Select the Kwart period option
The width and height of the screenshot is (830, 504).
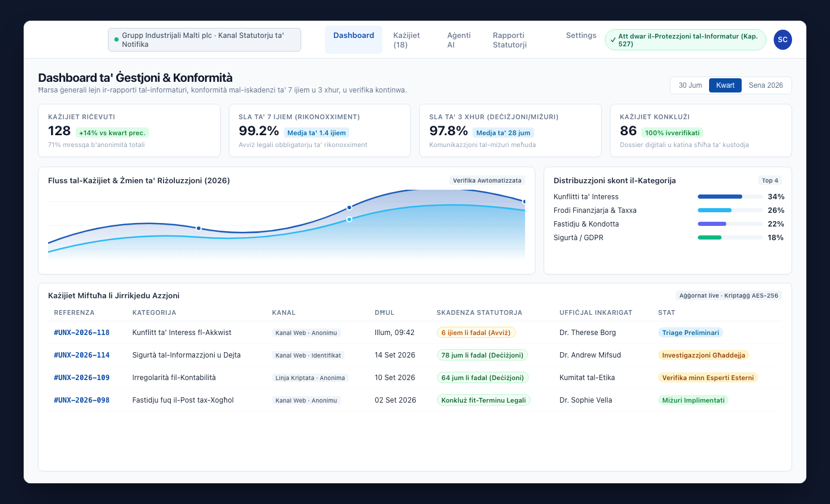(x=725, y=85)
